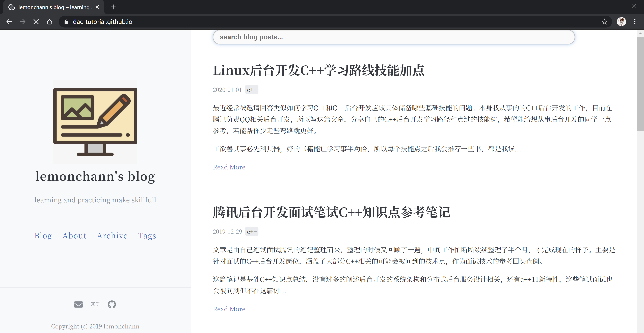This screenshot has height=333, width=644.
Task: Open the post Linux后台开发C++学习路线技能加点
Action: point(318,70)
